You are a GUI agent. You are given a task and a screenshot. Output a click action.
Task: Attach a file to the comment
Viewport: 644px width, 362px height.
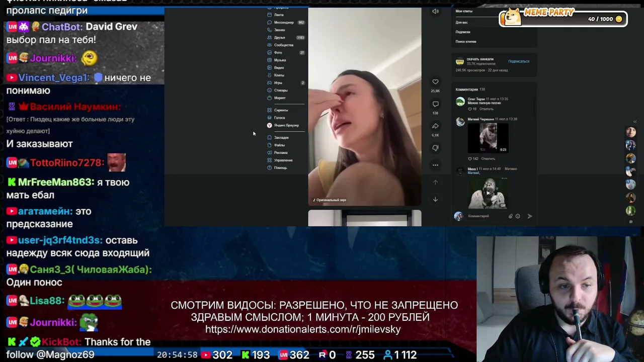510,216
